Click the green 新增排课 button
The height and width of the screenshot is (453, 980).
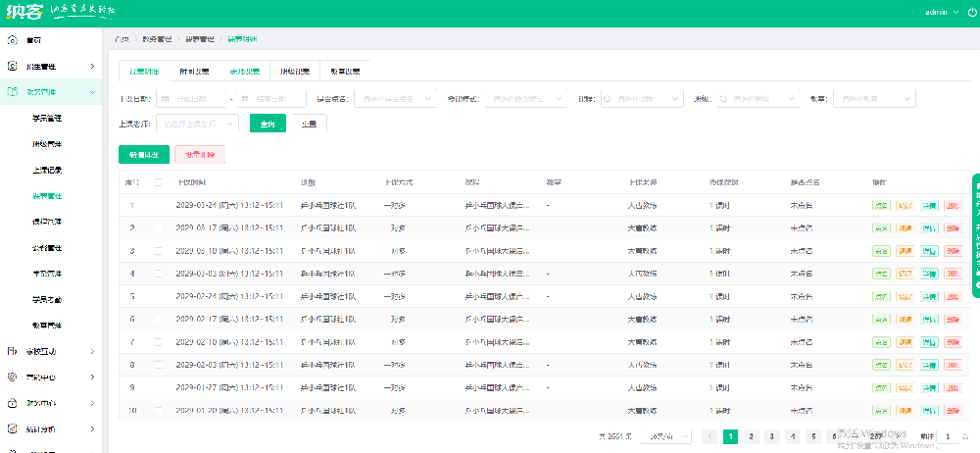click(144, 155)
